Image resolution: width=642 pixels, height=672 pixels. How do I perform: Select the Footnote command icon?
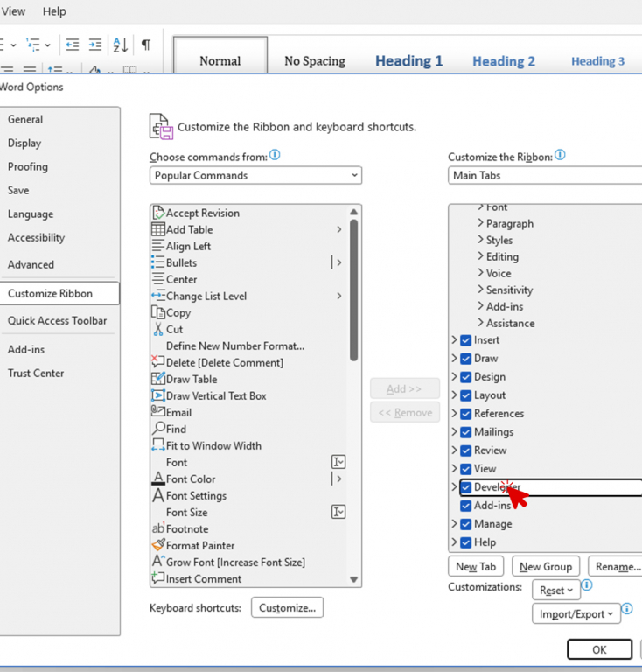click(158, 528)
